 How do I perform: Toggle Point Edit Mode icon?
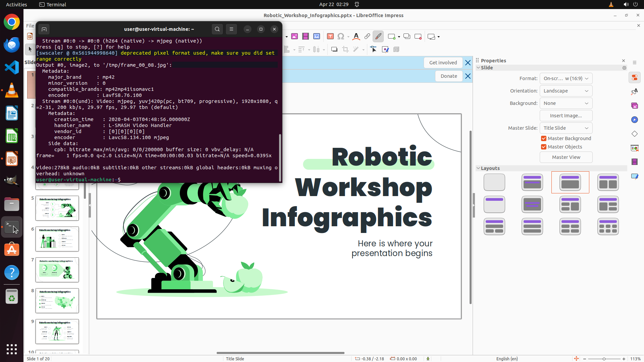click(373, 50)
